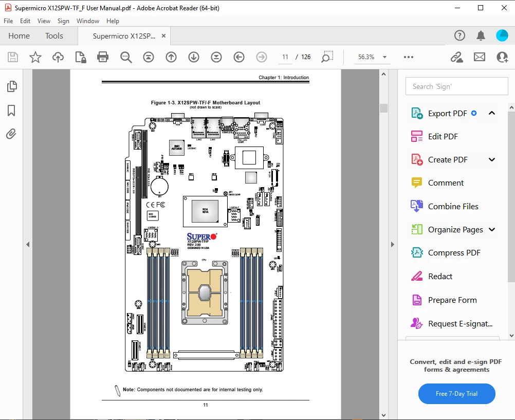The height and width of the screenshot is (420, 515).
Task: Close the Supermicro X12SP document tab
Action: coord(163,36)
